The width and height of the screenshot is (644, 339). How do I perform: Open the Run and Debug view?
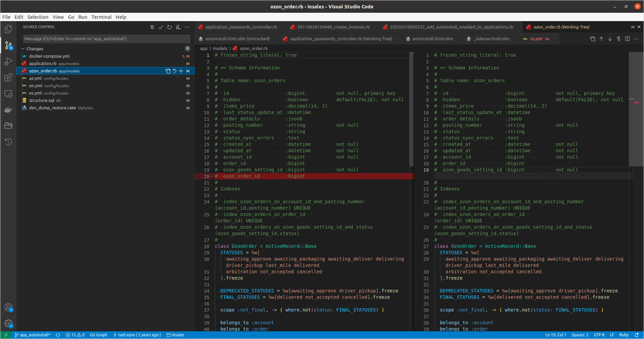pyautogui.click(x=9, y=62)
